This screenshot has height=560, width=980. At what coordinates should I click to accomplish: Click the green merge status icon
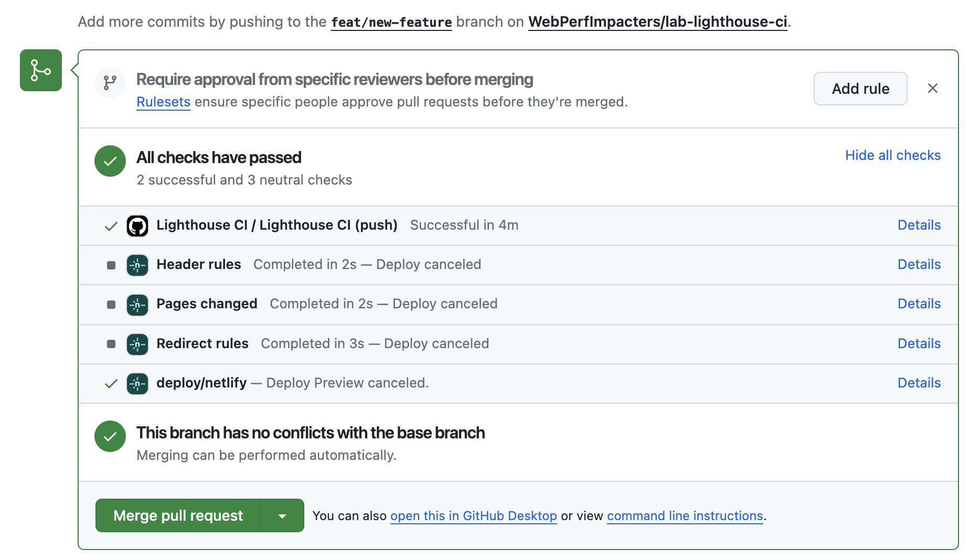tap(41, 70)
